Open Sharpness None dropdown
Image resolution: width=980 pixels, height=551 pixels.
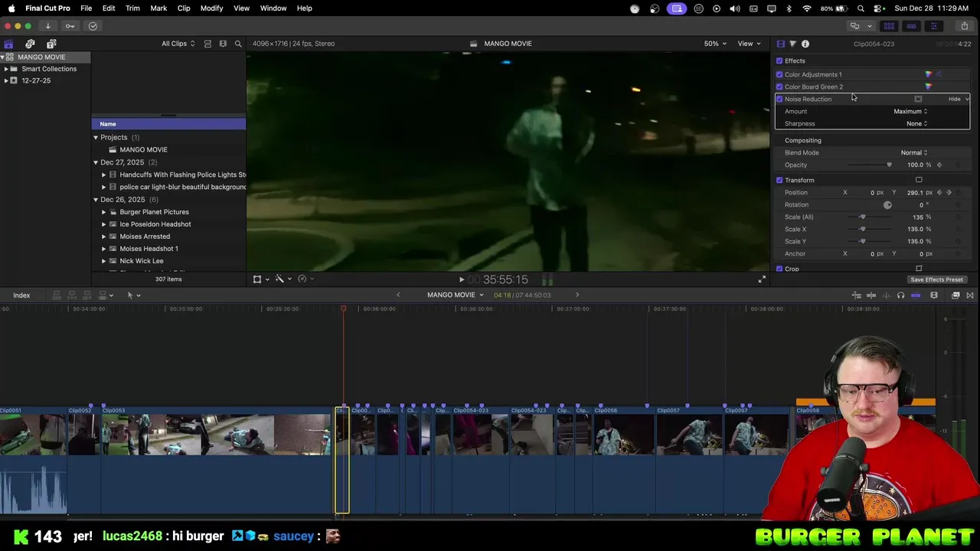[916, 123]
